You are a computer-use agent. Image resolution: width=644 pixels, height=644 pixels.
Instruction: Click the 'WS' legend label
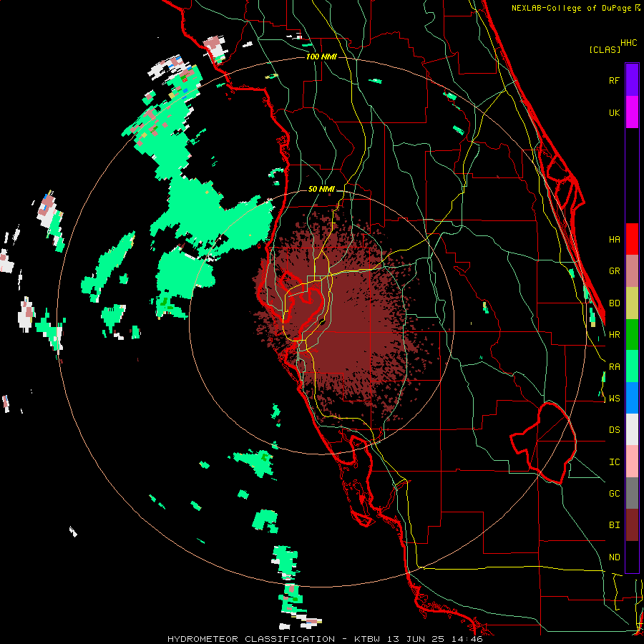click(x=614, y=399)
